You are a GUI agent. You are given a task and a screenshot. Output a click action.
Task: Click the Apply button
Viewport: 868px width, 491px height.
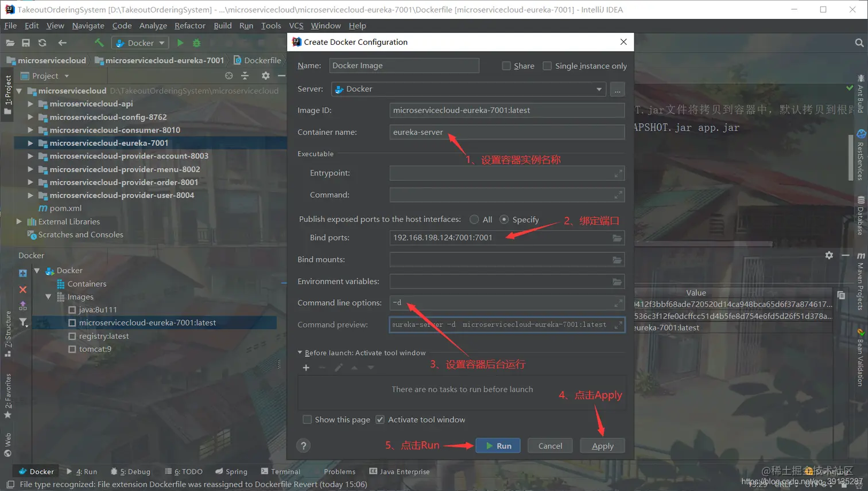click(602, 446)
